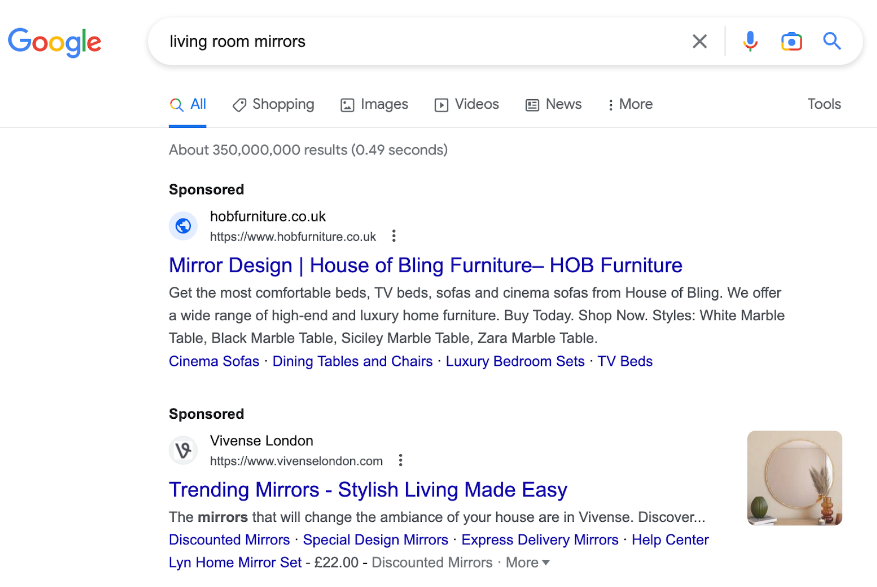Open the Discounted Mirrors sitelink
Viewport: 877px width, 587px height.
pyautogui.click(x=229, y=539)
